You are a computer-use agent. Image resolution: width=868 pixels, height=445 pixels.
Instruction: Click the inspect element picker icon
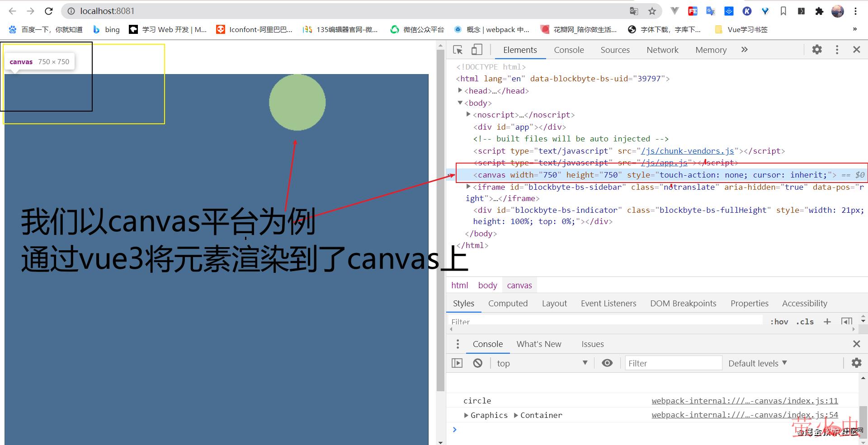pos(458,50)
